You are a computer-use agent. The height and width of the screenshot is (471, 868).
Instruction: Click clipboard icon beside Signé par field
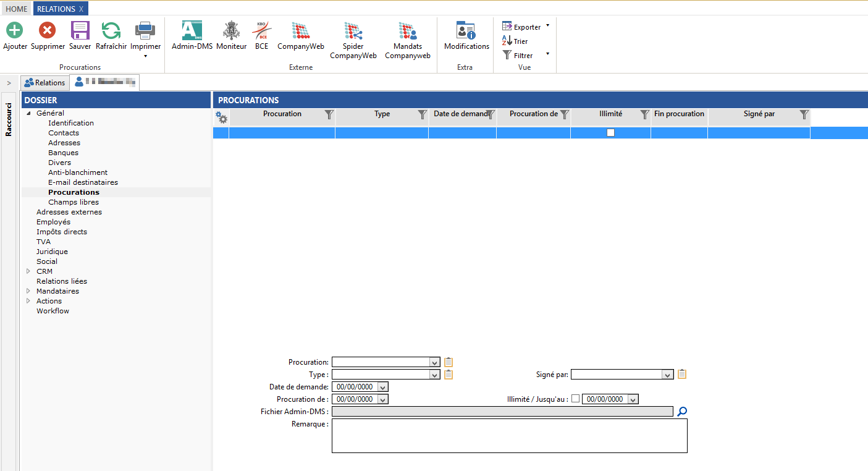682,374
